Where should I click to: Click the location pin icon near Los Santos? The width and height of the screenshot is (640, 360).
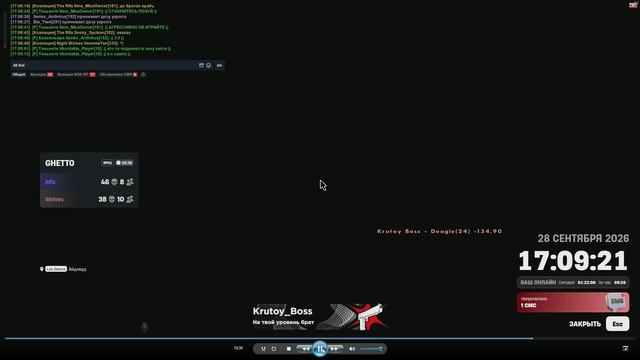[42, 269]
